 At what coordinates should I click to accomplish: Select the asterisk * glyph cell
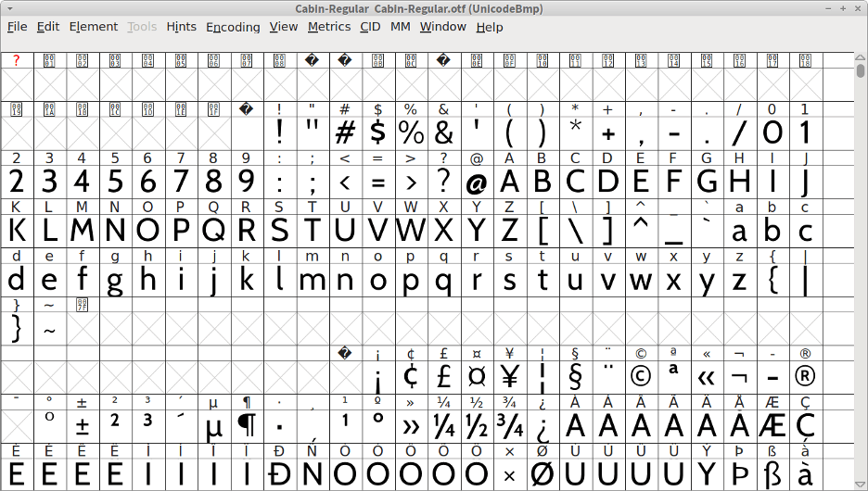point(575,132)
